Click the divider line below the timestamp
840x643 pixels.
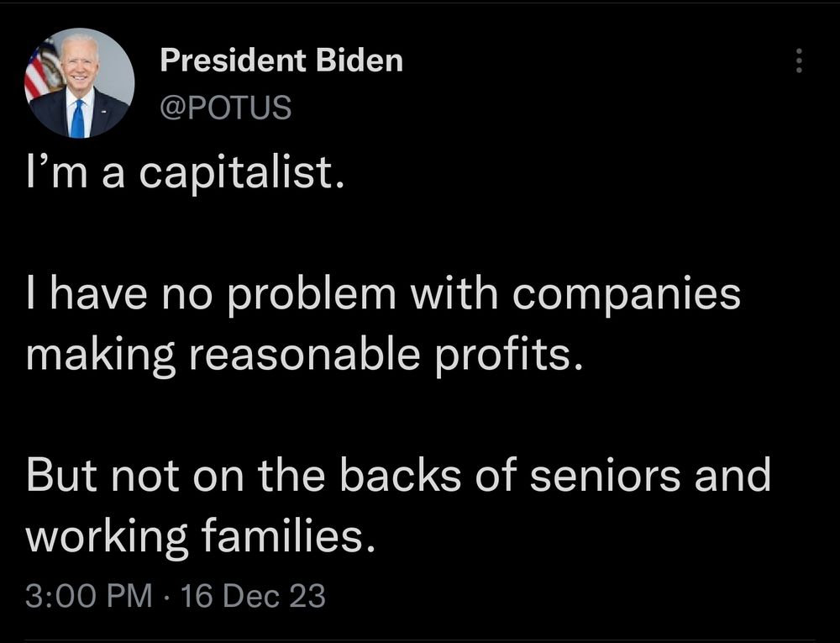click(420, 639)
